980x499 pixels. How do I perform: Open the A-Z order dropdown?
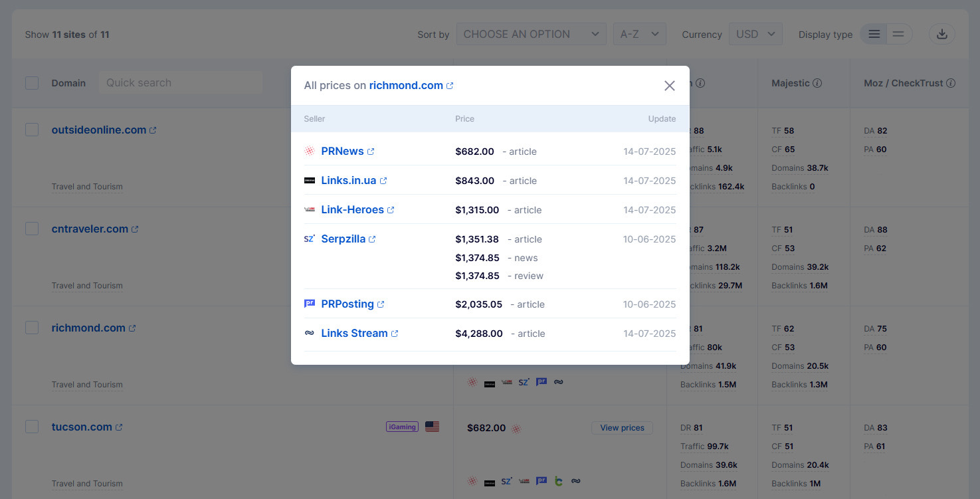[x=639, y=35]
